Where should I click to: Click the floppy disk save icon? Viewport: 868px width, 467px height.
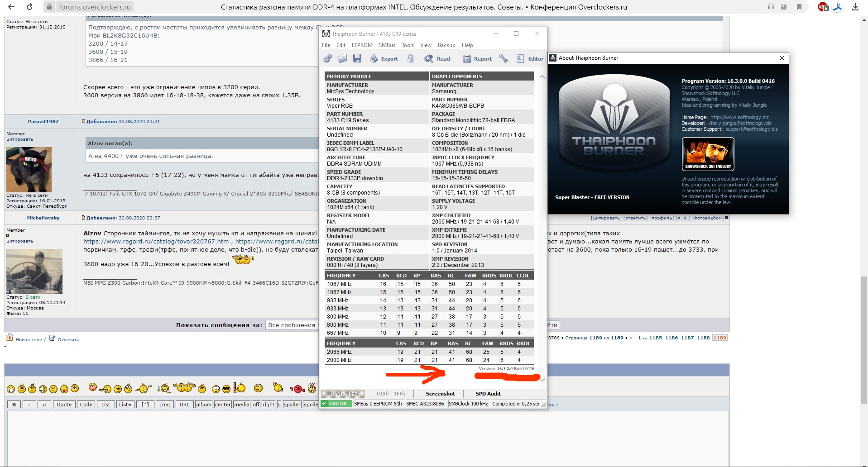[357, 58]
